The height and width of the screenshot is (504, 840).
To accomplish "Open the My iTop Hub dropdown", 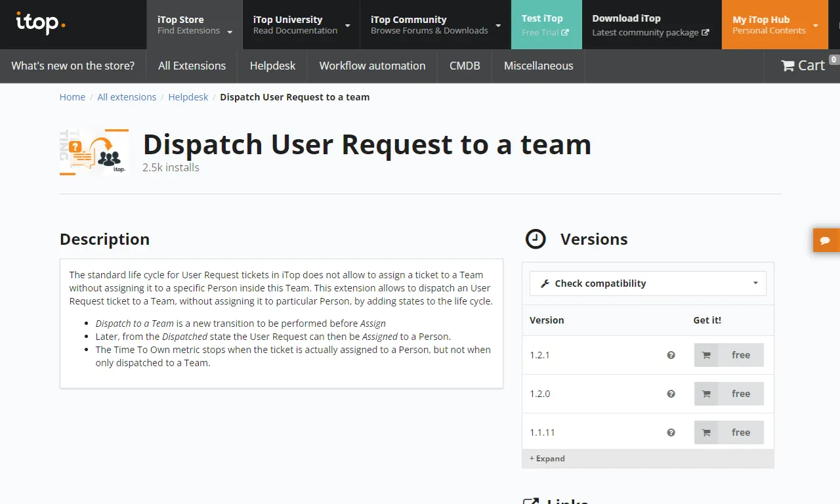I will tap(776, 24).
